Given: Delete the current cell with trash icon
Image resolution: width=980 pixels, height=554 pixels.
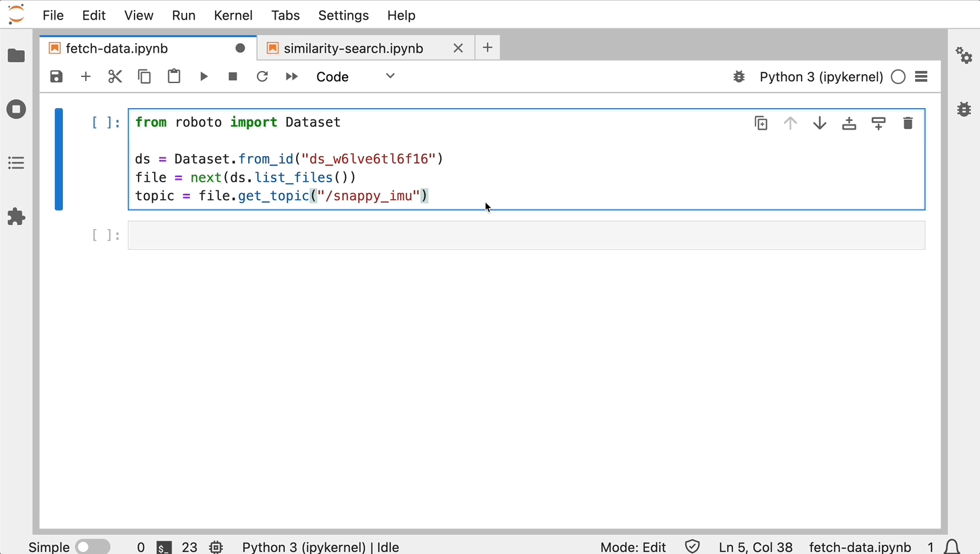Looking at the screenshot, I should pyautogui.click(x=908, y=123).
